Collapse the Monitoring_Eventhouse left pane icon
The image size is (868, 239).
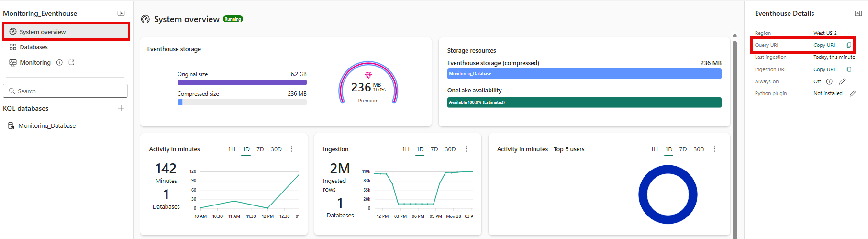(121, 13)
